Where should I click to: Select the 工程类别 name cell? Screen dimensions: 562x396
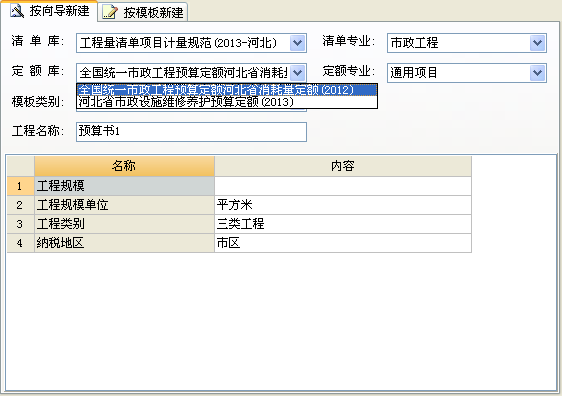click(x=124, y=224)
